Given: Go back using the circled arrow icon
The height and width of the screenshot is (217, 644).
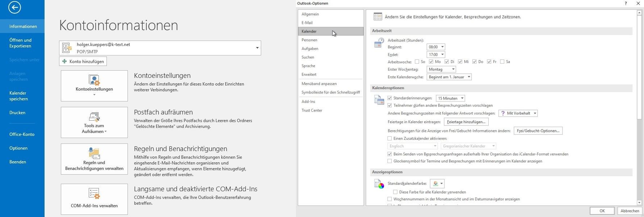Looking at the screenshot, I should pos(14,7).
